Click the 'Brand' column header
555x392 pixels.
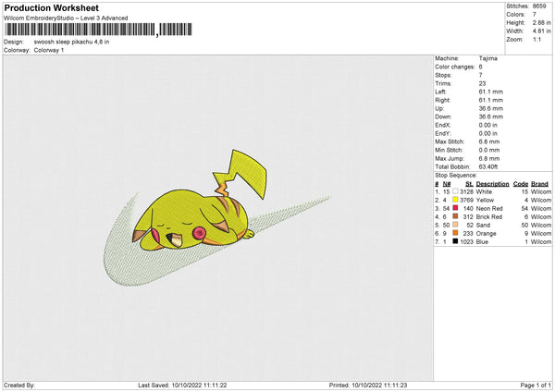pyautogui.click(x=539, y=184)
